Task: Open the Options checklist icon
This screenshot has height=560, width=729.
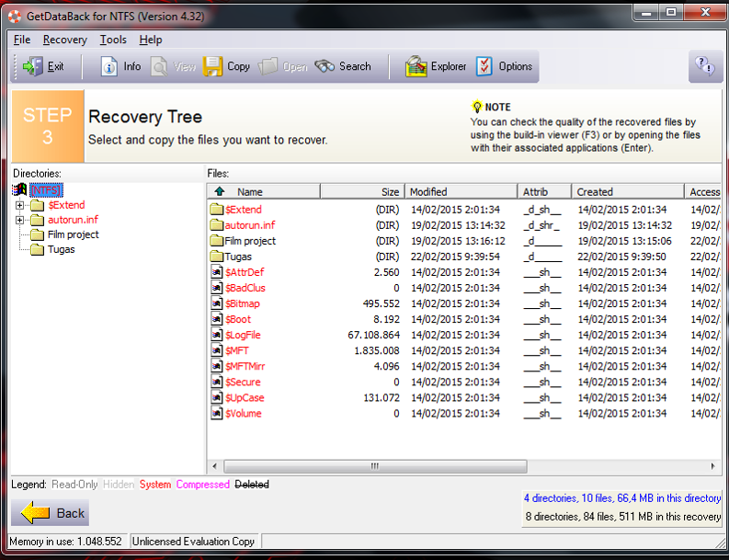Action: coord(484,66)
